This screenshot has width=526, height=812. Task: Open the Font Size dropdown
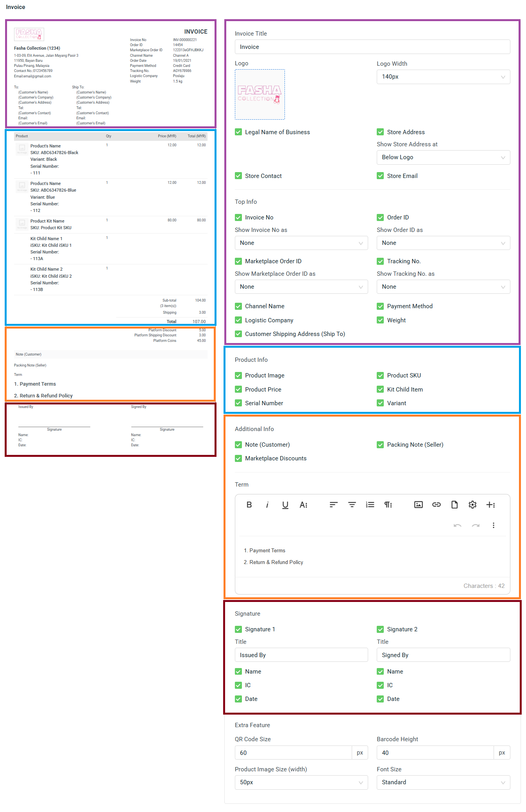coord(443,782)
